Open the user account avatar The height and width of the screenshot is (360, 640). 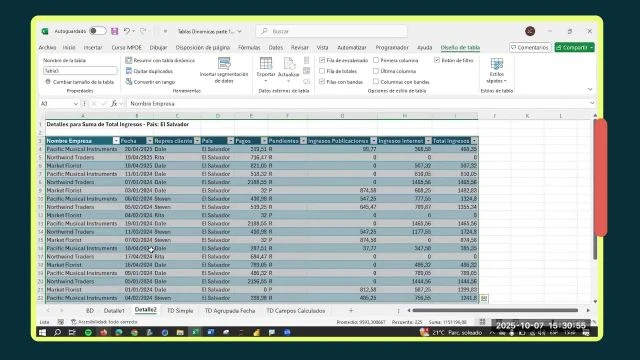click(530, 31)
